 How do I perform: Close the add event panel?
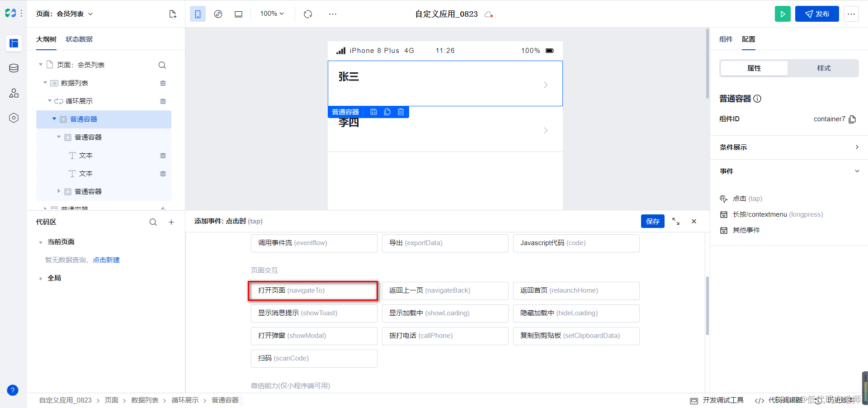[694, 221]
